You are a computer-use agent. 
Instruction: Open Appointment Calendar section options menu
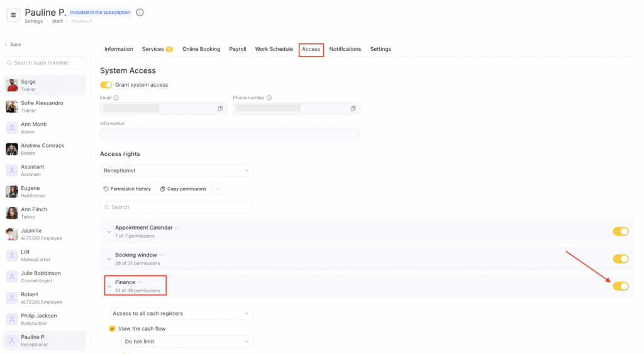[177, 228]
